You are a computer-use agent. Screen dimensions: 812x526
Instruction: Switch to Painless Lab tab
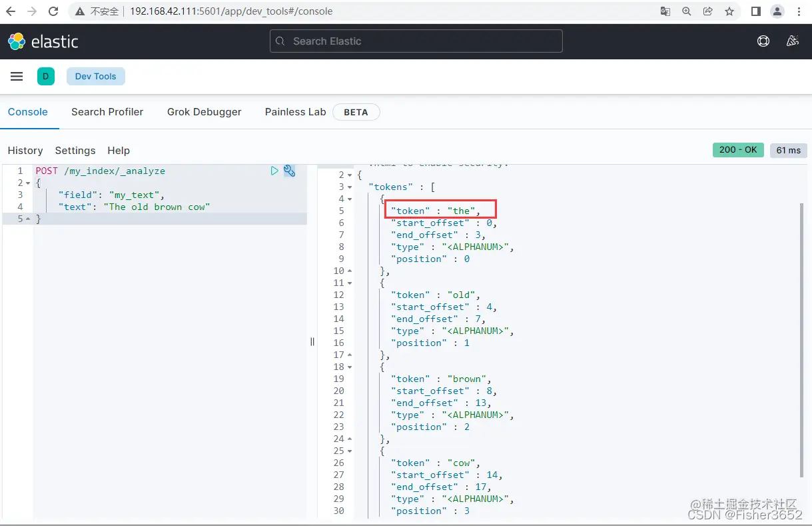[295, 112]
